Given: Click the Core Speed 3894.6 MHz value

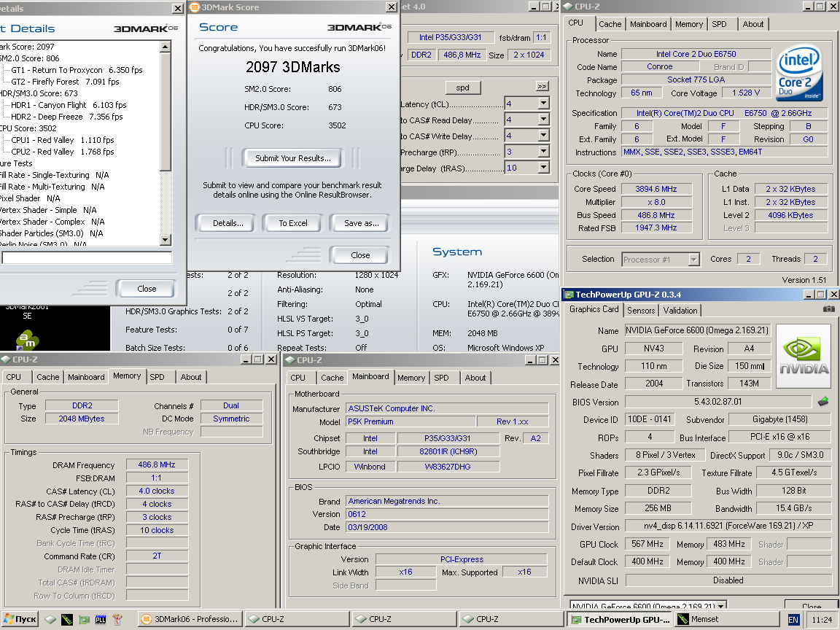Looking at the screenshot, I should pyautogui.click(x=656, y=189).
